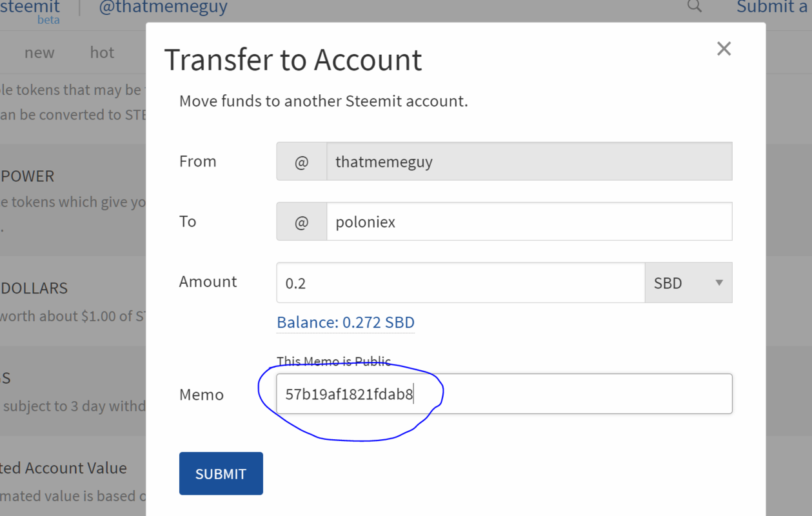This screenshot has height=516, width=812.
Task: Switch to the hot posts tab
Action: tap(102, 52)
